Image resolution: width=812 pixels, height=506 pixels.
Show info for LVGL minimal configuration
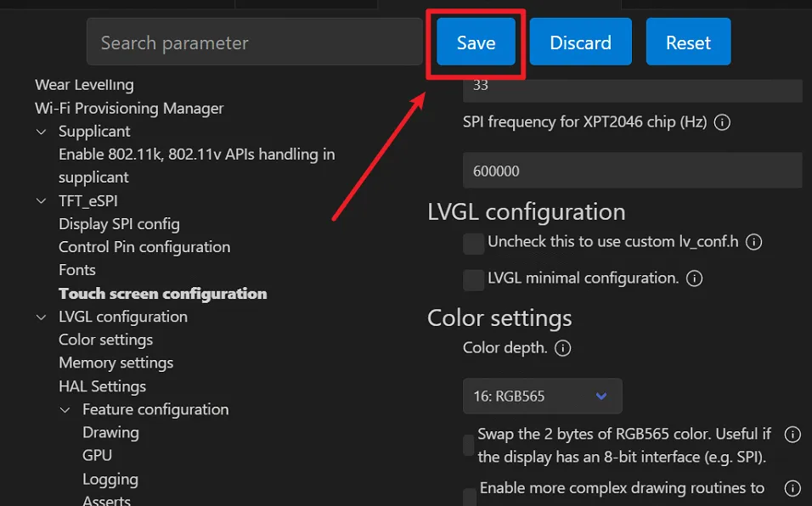[694, 278]
